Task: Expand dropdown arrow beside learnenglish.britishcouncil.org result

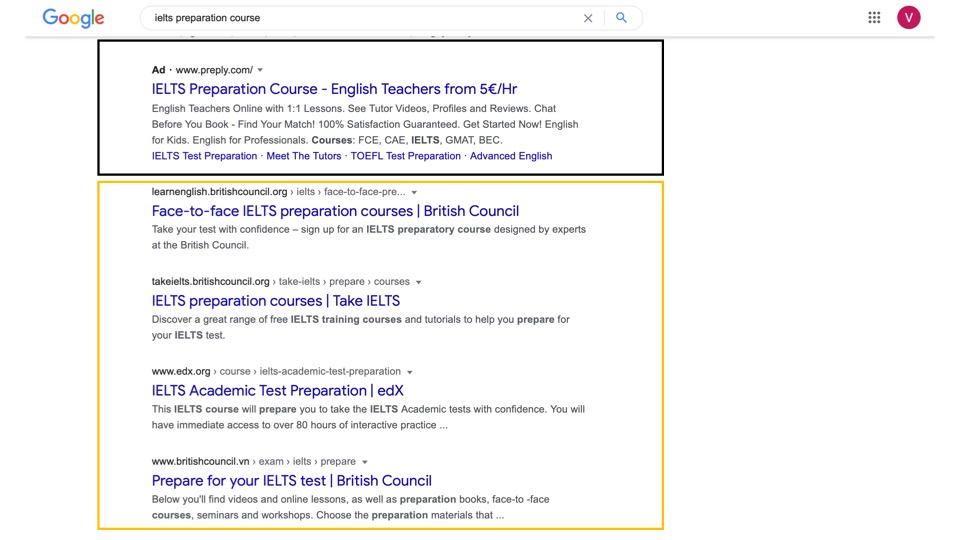Action: pos(414,192)
